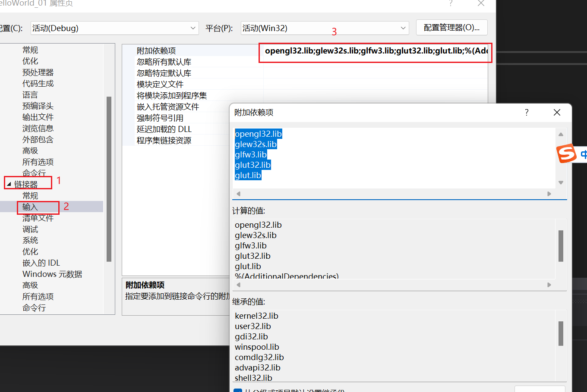Viewport: 587px width, 392px height.
Task: Select 预编译头 in the tree
Action: [x=38, y=106]
